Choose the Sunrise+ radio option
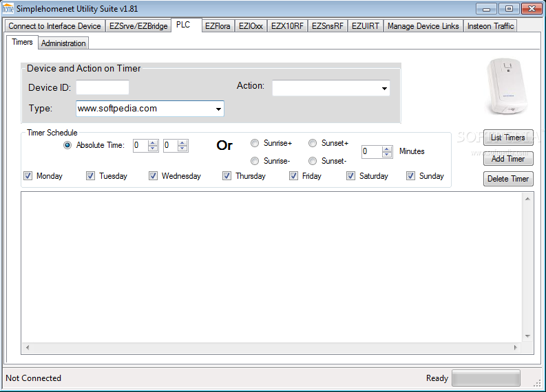Image resolution: width=546 pixels, height=392 pixels. (x=255, y=143)
